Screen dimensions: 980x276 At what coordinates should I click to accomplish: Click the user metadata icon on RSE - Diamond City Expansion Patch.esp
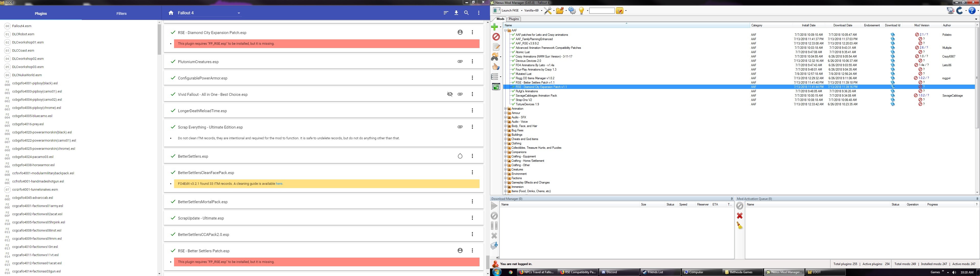460,32
